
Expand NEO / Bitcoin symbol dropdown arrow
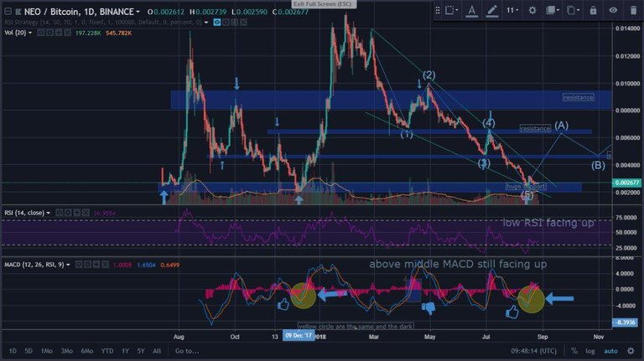click(138, 12)
